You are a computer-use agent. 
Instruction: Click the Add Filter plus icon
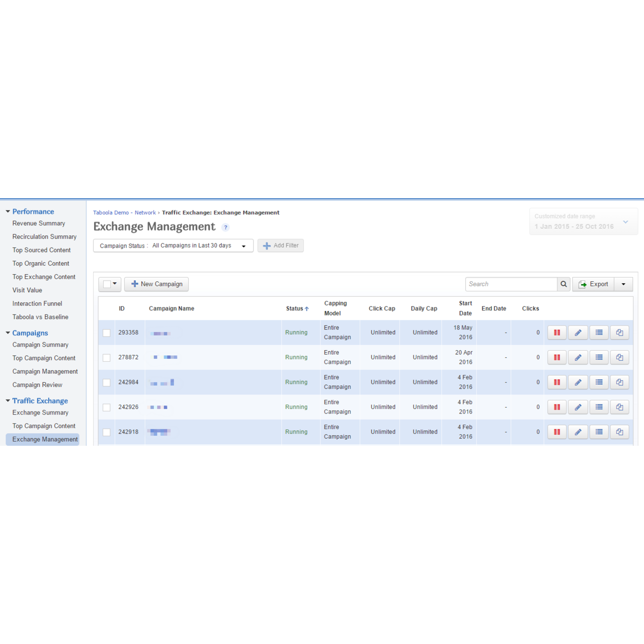pos(267,246)
